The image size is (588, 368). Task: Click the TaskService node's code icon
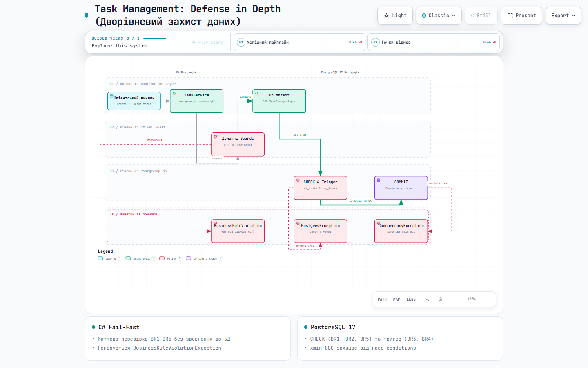click(174, 93)
